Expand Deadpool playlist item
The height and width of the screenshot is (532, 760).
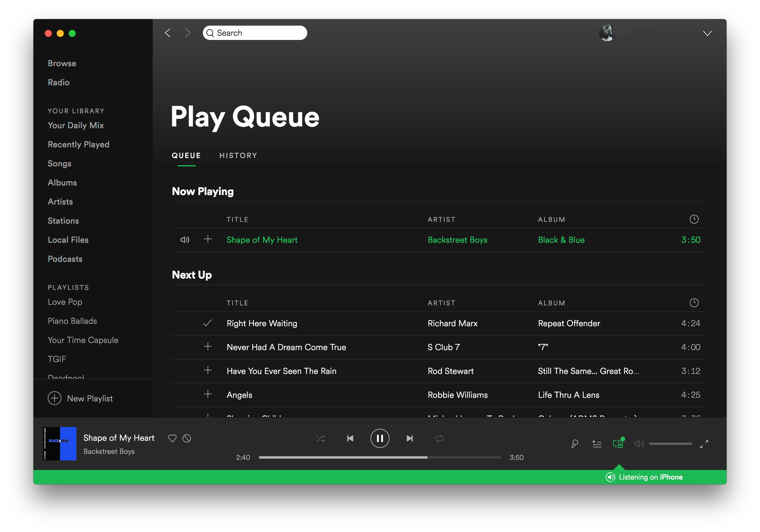(66, 378)
